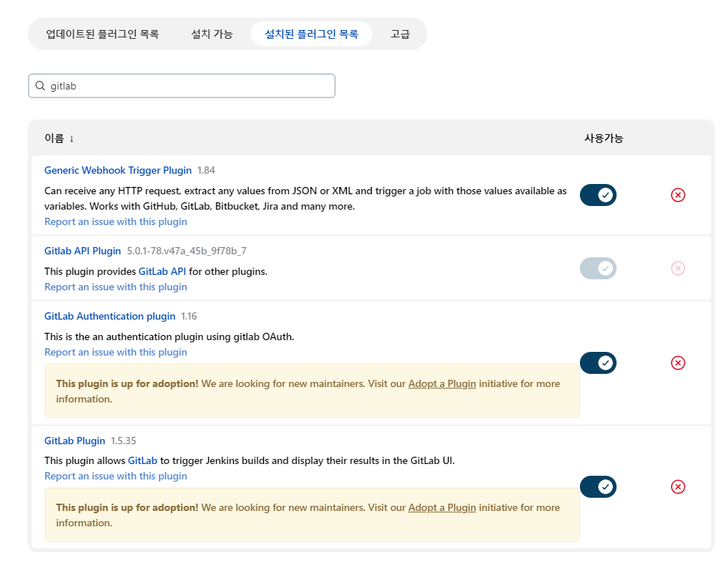The image size is (728, 563).
Task: Follow GitLab link in GitLab Plugin description
Action: [x=142, y=460]
